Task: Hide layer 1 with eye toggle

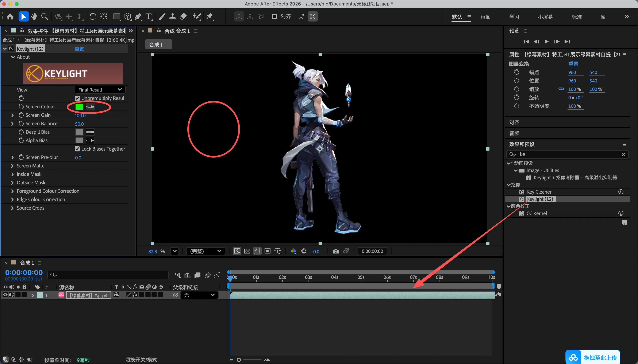Action: tap(5, 295)
